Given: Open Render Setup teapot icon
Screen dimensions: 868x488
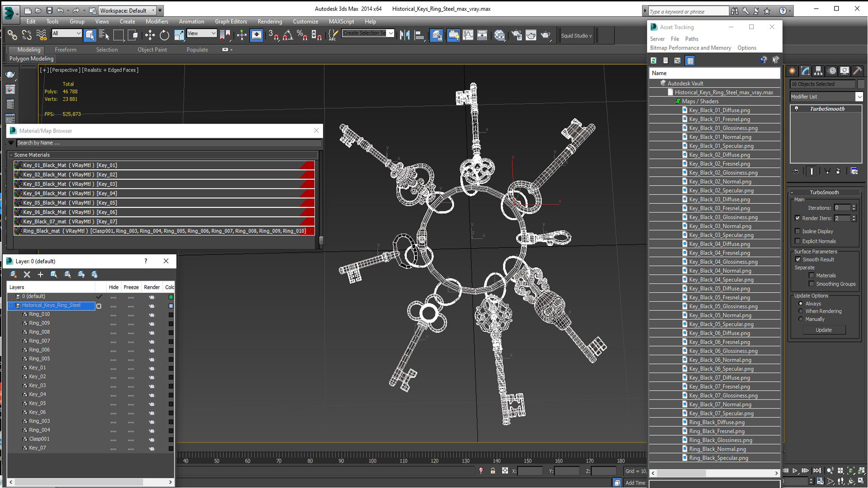Looking at the screenshot, I should pos(516,35).
